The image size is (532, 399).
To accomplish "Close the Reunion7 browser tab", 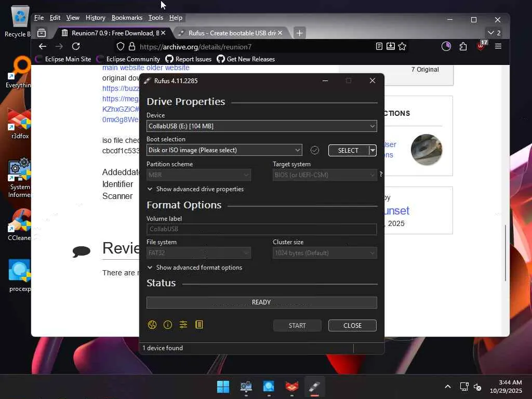I will [x=163, y=33].
